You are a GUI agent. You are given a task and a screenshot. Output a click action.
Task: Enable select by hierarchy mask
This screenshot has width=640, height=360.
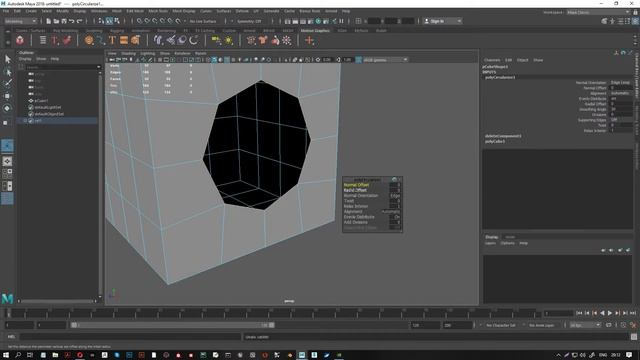[x=101, y=21]
